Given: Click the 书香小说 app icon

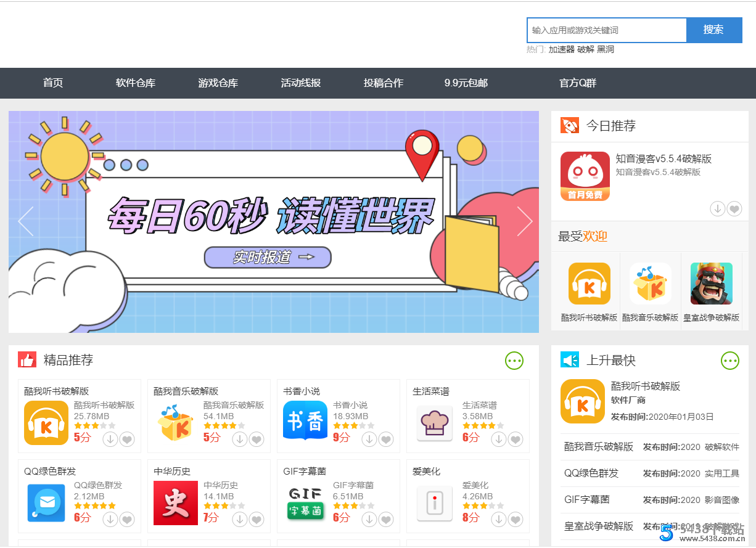Looking at the screenshot, I should [305, 423].
